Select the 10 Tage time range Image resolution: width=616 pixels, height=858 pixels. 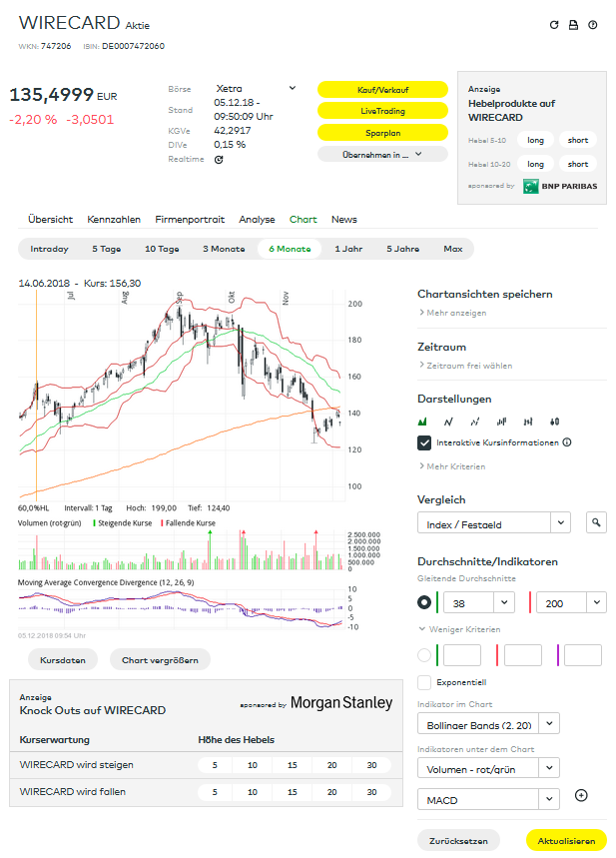(162, 249)
